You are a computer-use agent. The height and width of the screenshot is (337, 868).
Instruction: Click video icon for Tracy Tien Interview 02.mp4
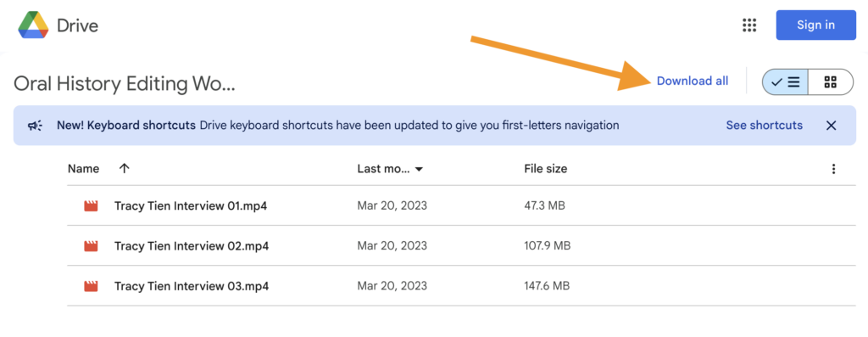(x=91, y=245)
